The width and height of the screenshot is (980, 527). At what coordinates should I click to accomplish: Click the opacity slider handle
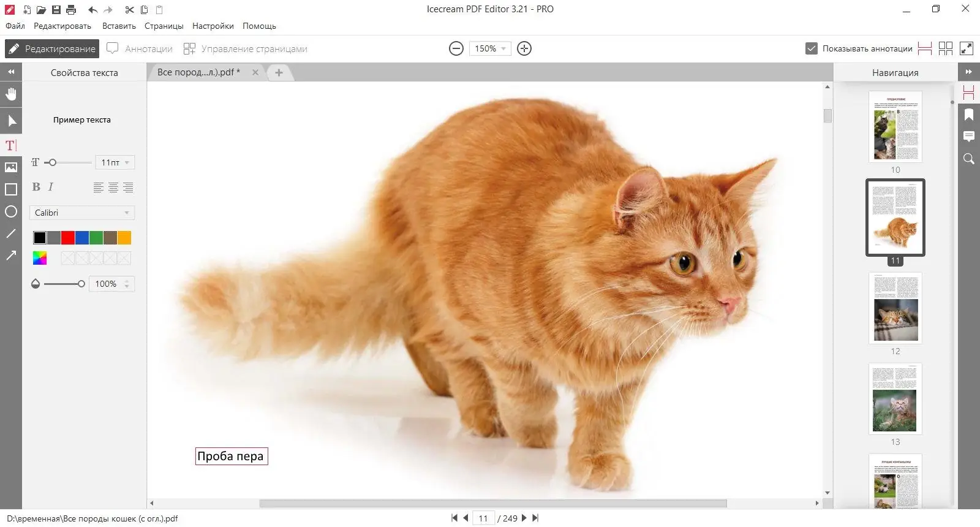[81, 284]
